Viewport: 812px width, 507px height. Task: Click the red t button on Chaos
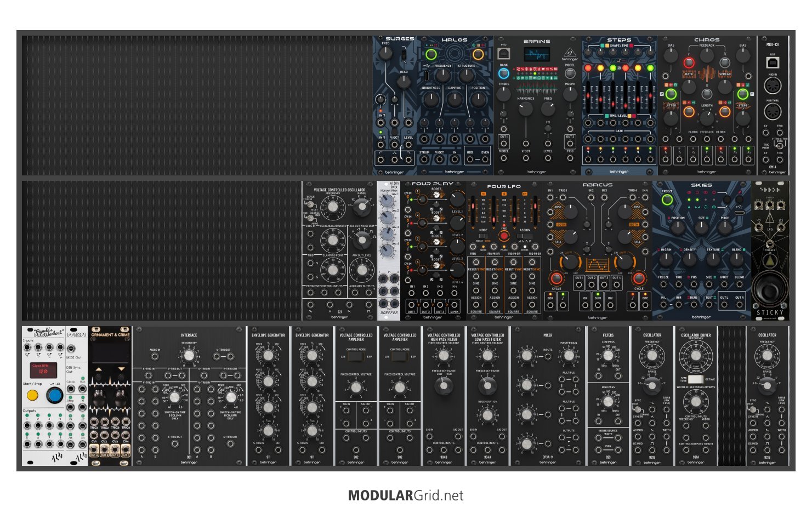tap(689, 62)
